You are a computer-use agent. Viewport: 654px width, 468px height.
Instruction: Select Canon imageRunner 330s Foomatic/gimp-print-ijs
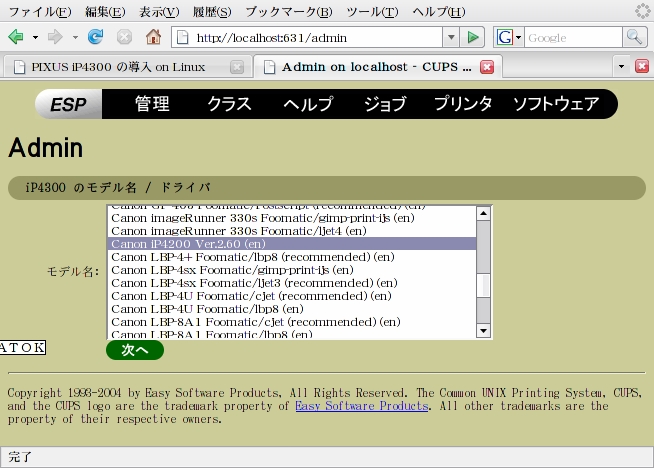click(x=292, y=218)
